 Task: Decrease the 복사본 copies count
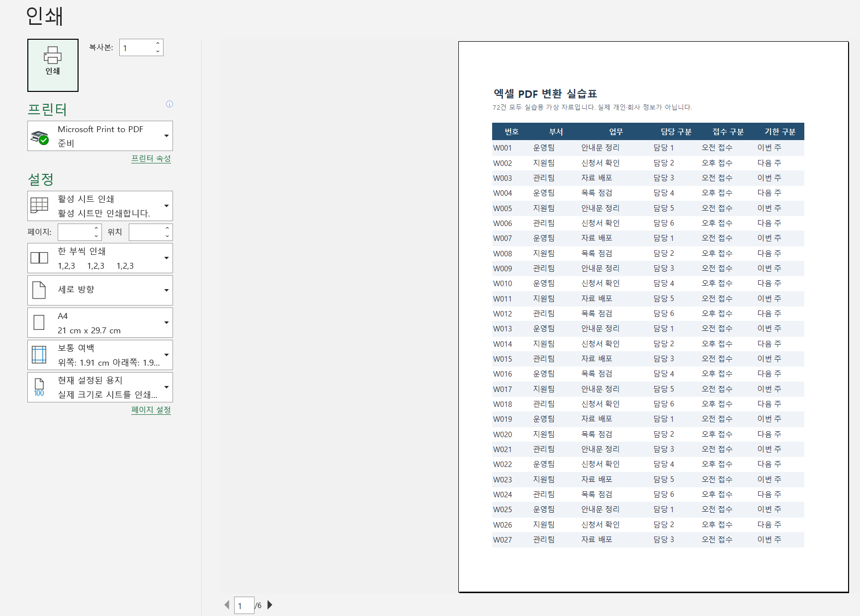tap(158, 52)
